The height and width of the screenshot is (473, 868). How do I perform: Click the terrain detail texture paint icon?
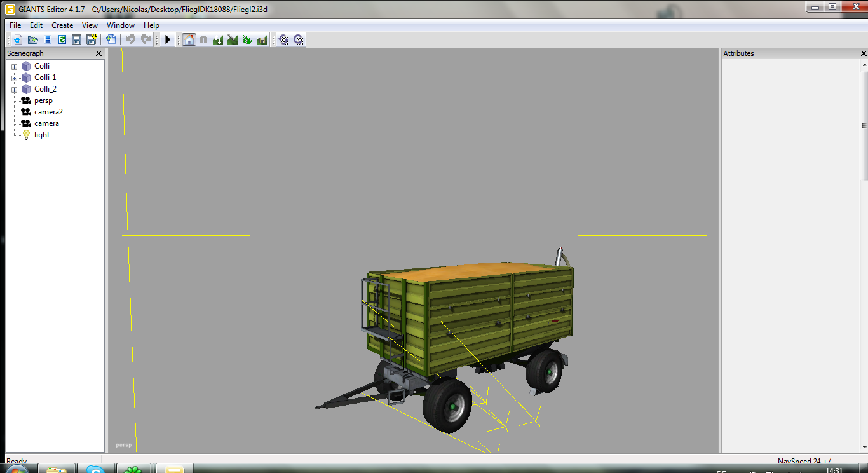click(232, 39)
